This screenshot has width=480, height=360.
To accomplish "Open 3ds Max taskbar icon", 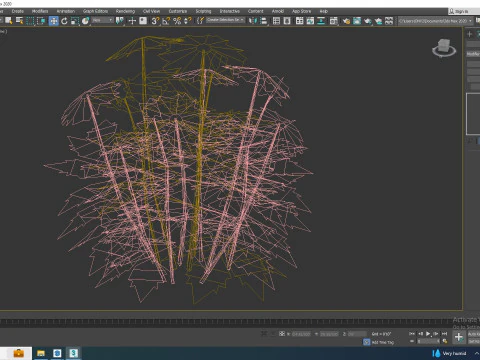I will pos(73,353).
